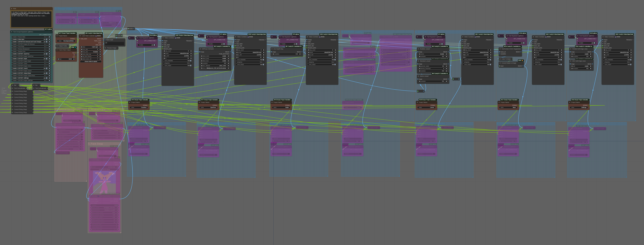Click video Cut01.mp4 selector in Load Video
The image size is (644, 245).
pos(91,47)
